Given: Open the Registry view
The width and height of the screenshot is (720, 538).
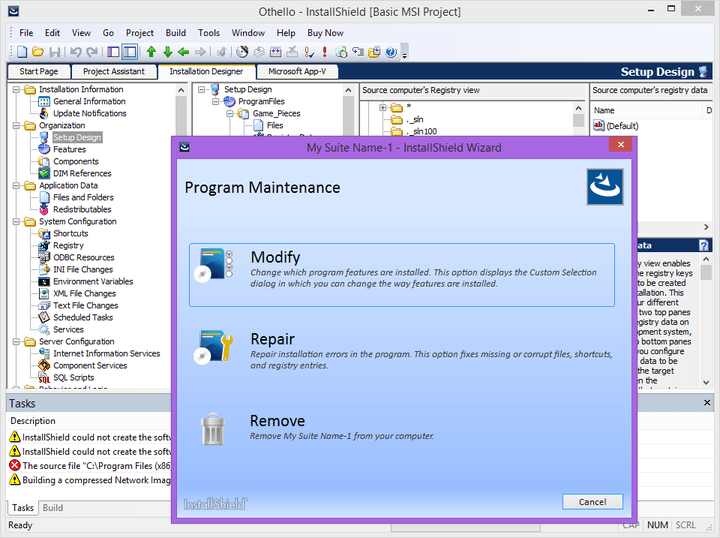Looking at the screenshot, I should 68,246.
